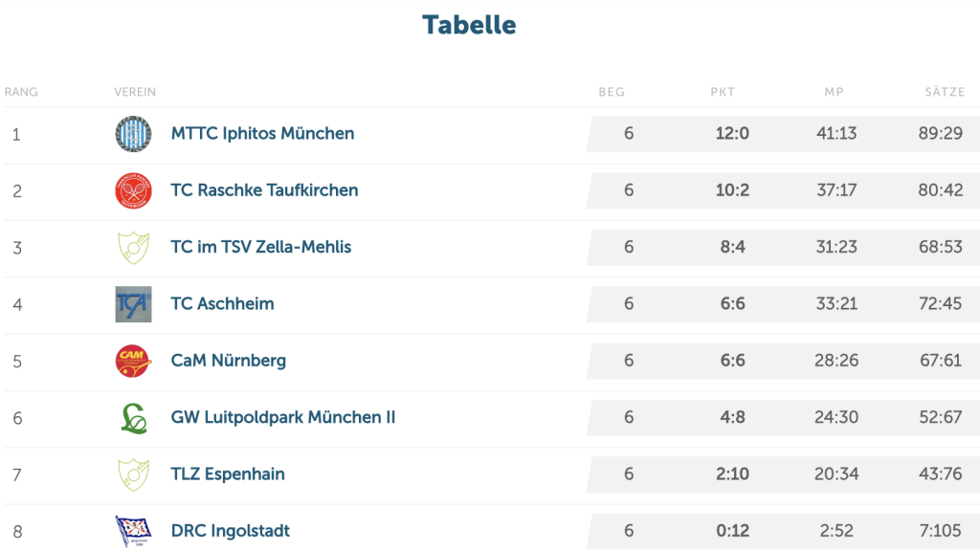
Task: Open the TC im TSV Zella-Mehlis link
Action: click(x=261, y=247)
